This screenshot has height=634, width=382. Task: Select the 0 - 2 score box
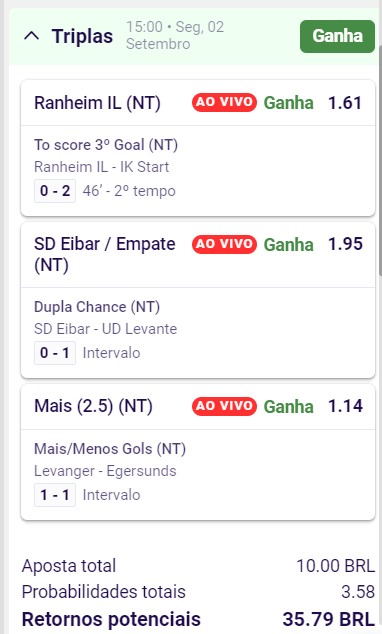click(x=55, y=191)
